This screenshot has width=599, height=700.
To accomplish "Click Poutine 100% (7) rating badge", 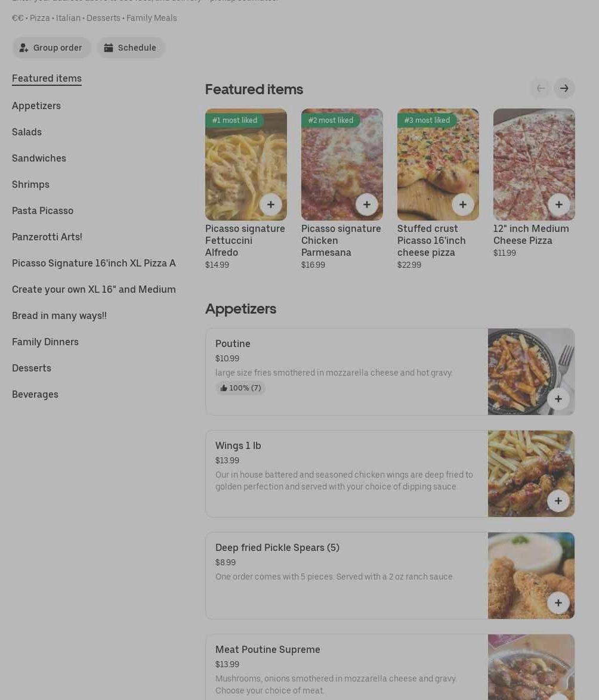I will click(x=240, y=388).
